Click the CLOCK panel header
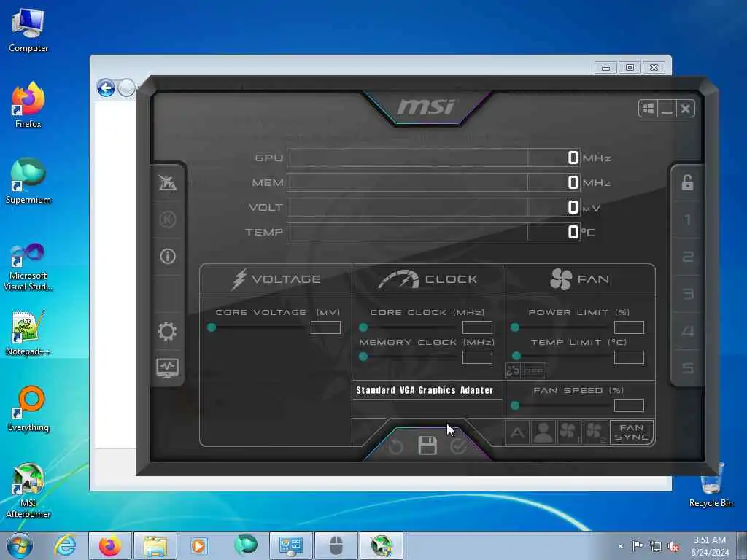 pos(427,279)
